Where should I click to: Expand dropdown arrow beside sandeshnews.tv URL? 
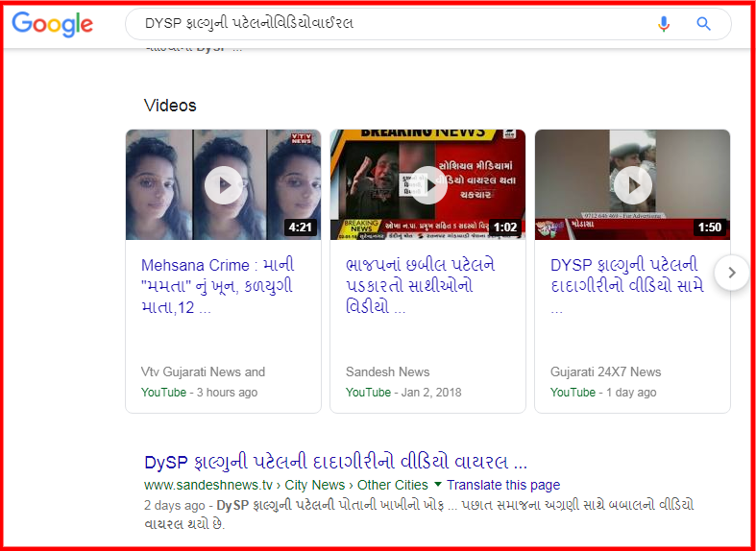(438, 484)
